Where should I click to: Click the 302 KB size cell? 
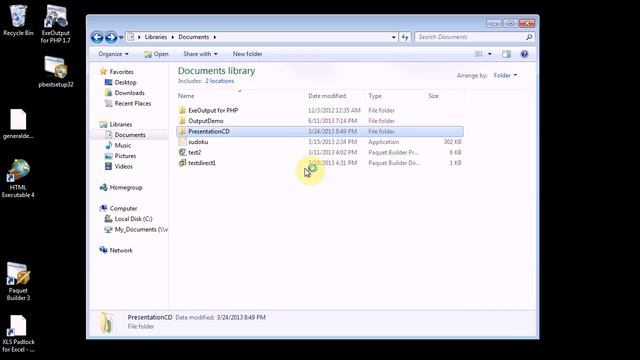[453, 142]
